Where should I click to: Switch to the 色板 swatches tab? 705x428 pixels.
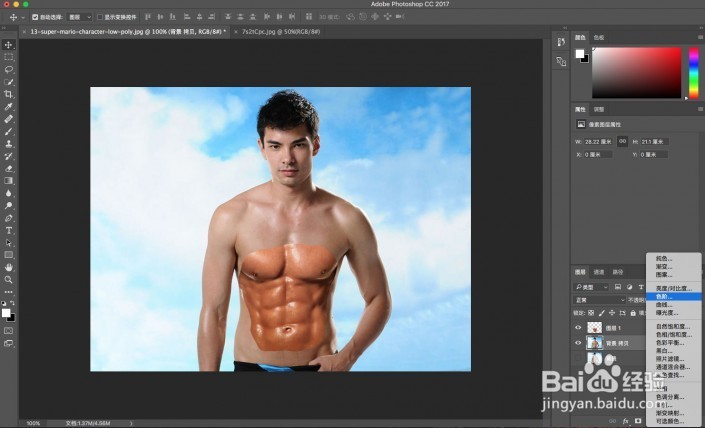pos(598,37)
